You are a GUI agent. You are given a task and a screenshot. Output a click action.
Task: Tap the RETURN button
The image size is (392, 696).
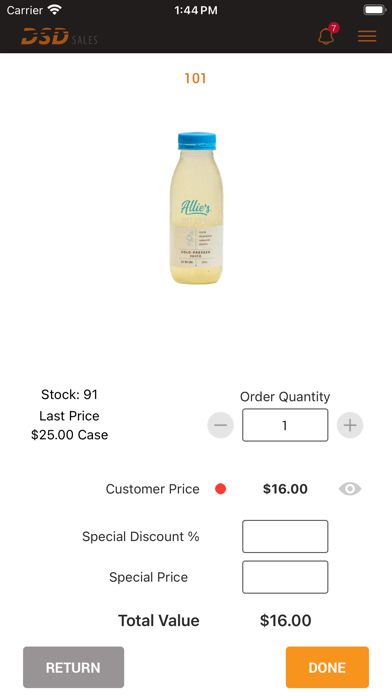(x=73, y=667)
